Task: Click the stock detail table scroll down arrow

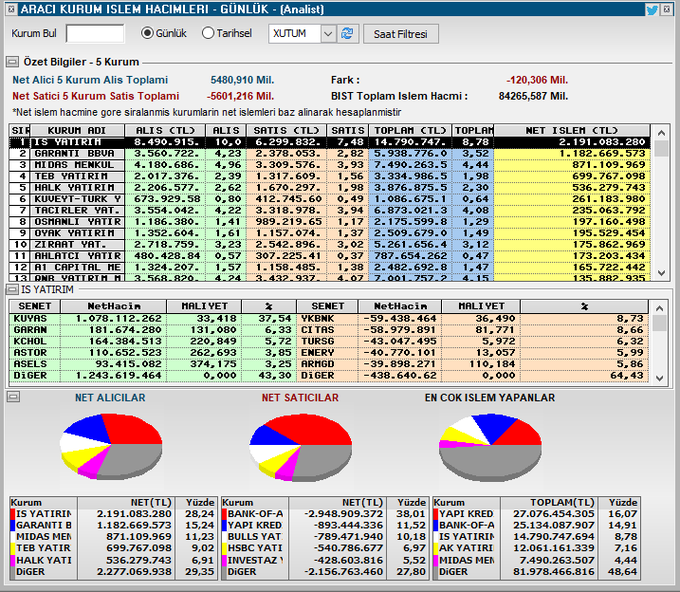Action: pyautogui.click(x=660, y=378)
